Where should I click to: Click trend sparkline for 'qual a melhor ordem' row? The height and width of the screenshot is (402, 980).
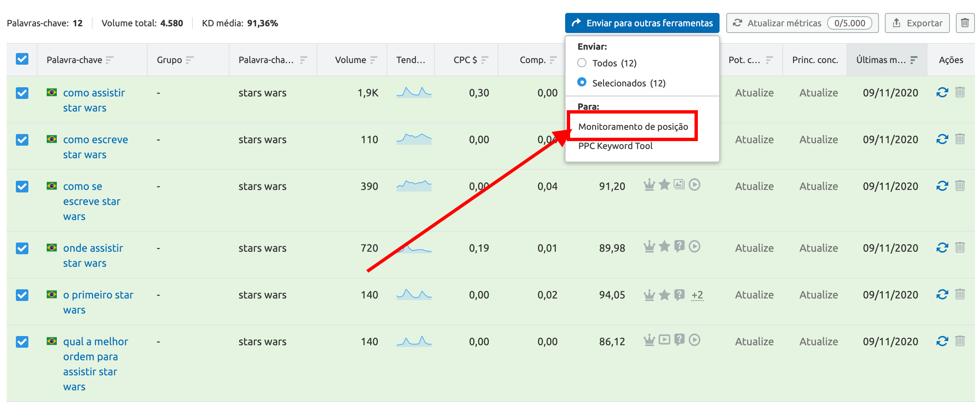(414, 341)
